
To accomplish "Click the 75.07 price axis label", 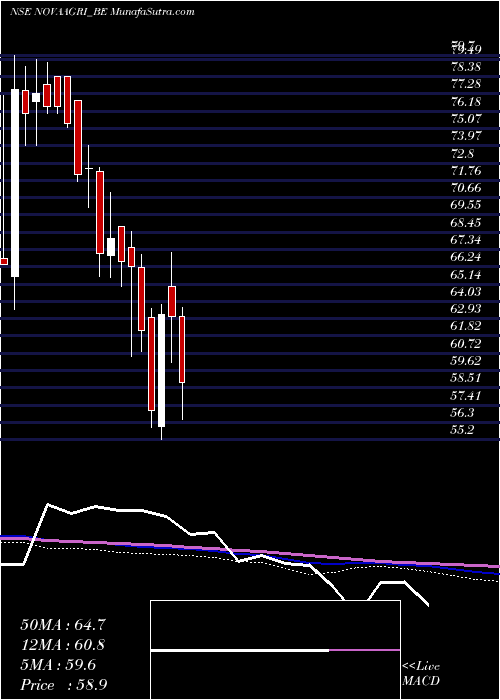I will (466, 119).
